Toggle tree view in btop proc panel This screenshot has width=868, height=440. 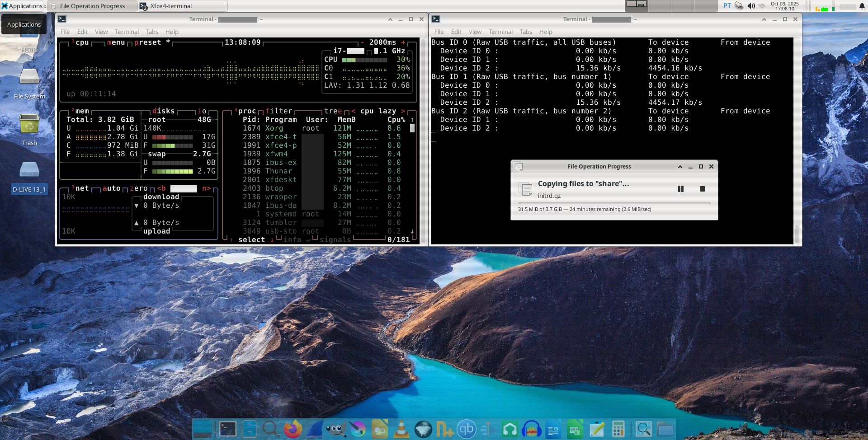[333, 111]
